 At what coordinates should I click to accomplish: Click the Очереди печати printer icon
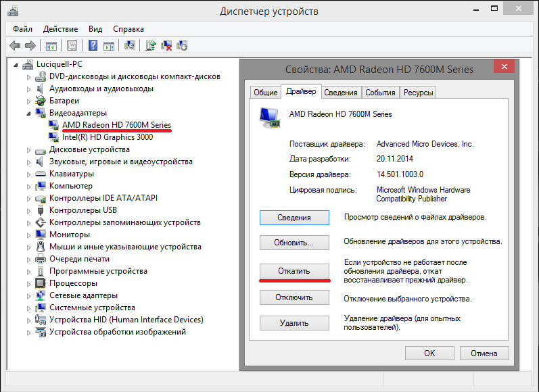(x=41, y=259)
